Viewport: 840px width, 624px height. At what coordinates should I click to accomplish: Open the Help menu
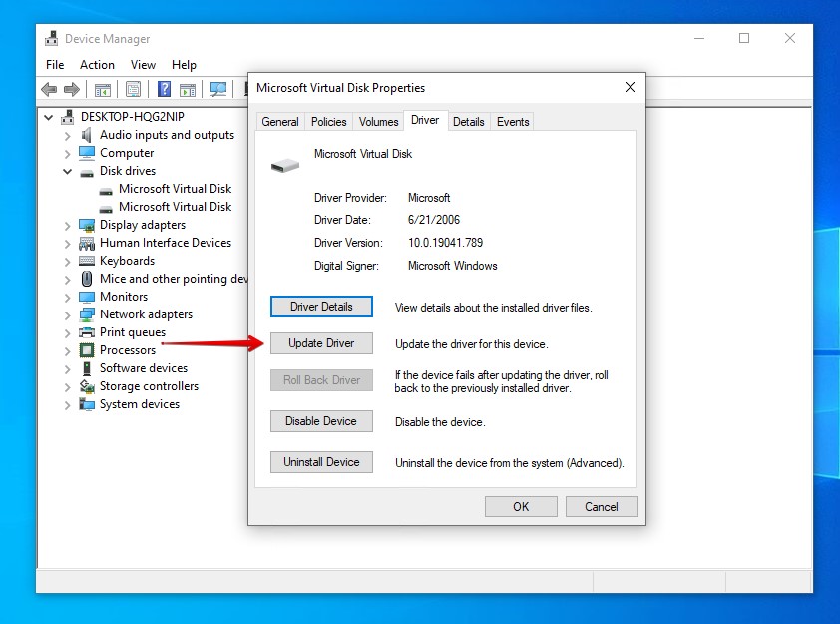184,65
